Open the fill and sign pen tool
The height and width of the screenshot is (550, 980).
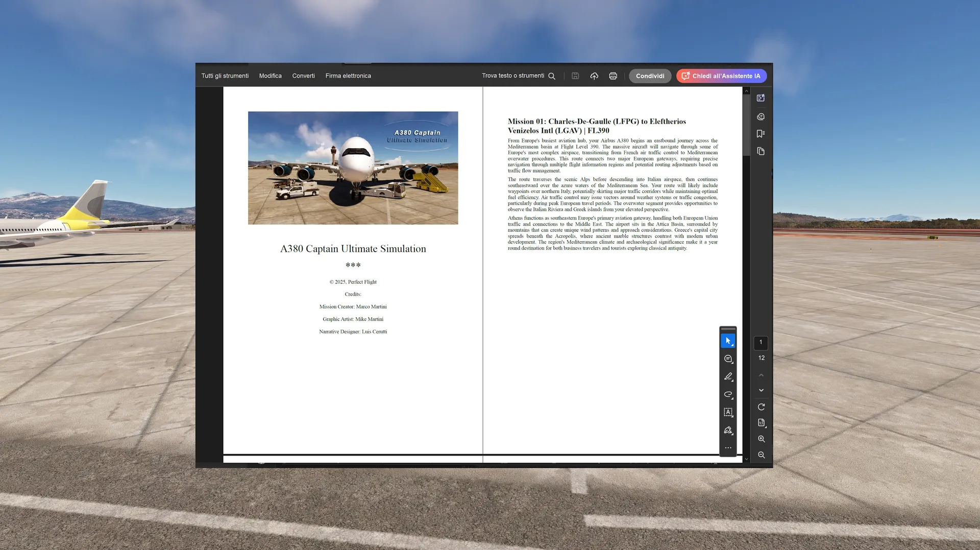[x=728, y=430]
